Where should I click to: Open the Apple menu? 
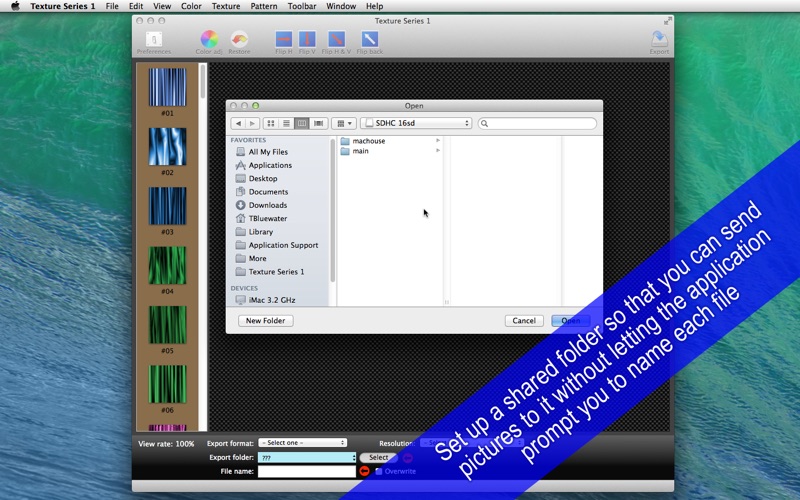coord(15,6)
